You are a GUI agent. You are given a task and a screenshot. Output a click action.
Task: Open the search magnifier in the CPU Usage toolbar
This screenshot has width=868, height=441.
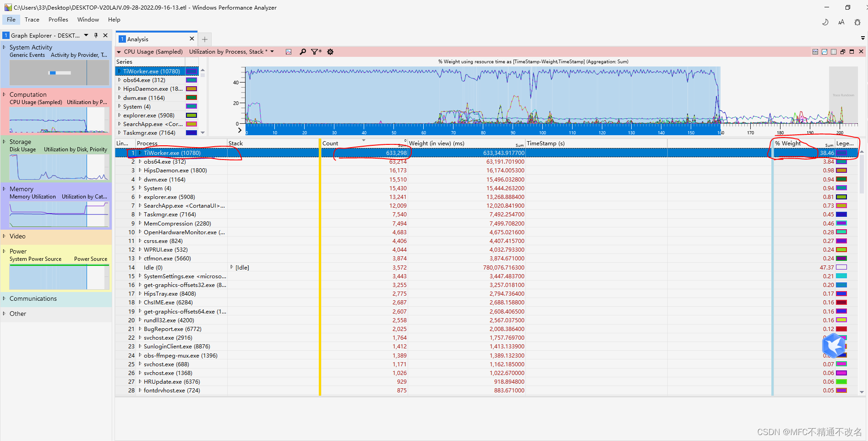coord(303,52)
